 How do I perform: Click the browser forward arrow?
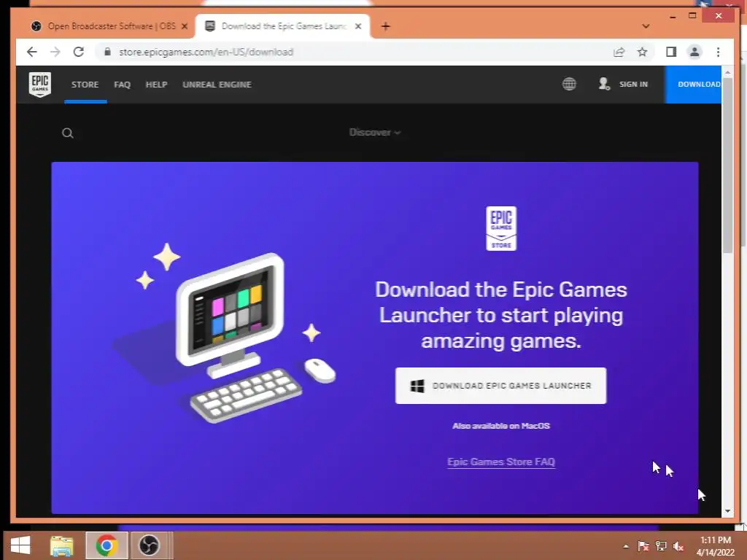[x=55, y=52]
